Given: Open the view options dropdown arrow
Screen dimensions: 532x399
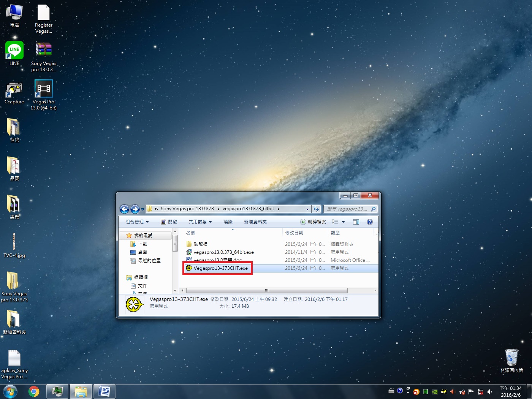Looking at the screenshot, I should pos(343,222).
